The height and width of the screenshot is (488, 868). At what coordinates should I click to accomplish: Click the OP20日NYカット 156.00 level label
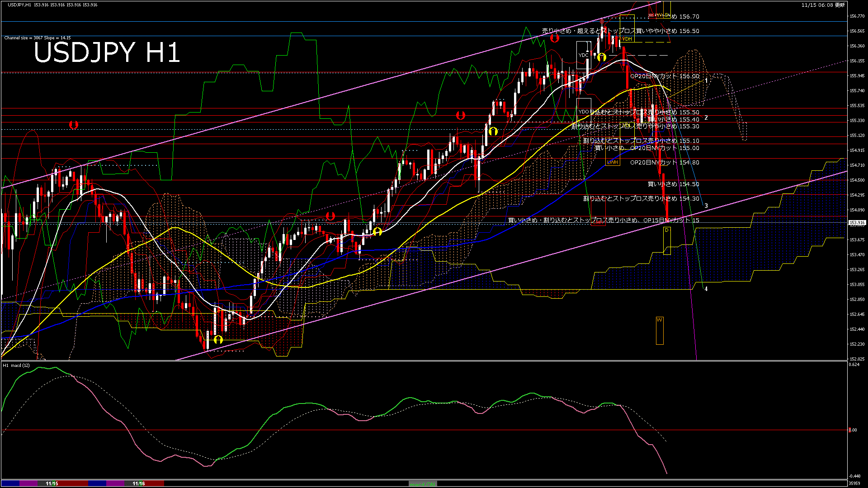point(665,76)
